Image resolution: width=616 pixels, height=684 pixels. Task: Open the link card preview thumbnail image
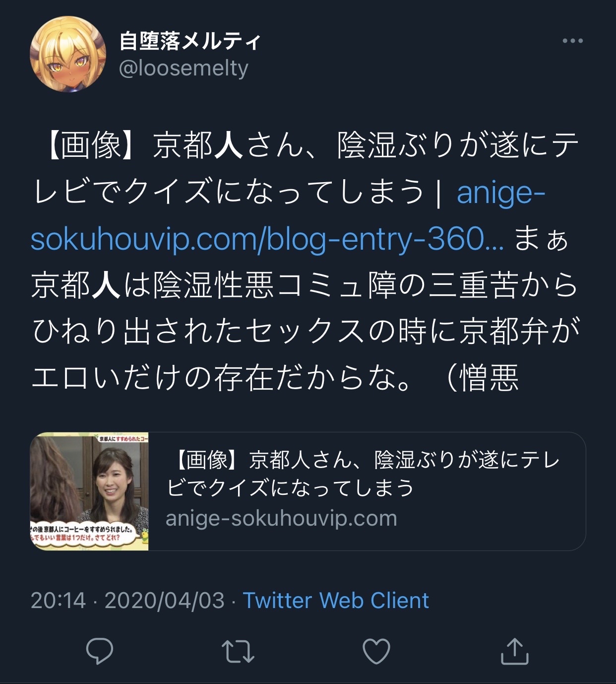89,491
